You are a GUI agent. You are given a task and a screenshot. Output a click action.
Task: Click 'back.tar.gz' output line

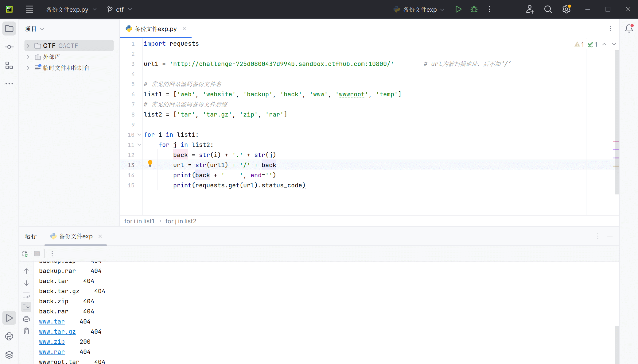pyautogui.click(x=72, y=291)
